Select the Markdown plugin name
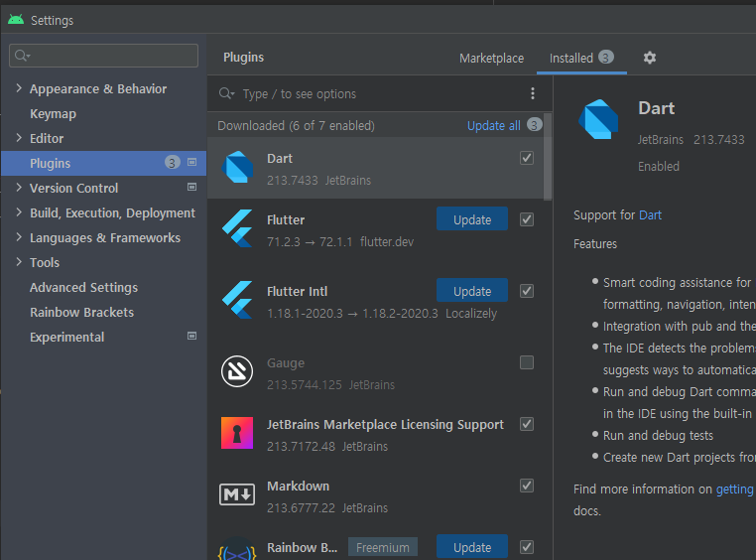Viewport: 756px width, 560px height. point(298,486)
